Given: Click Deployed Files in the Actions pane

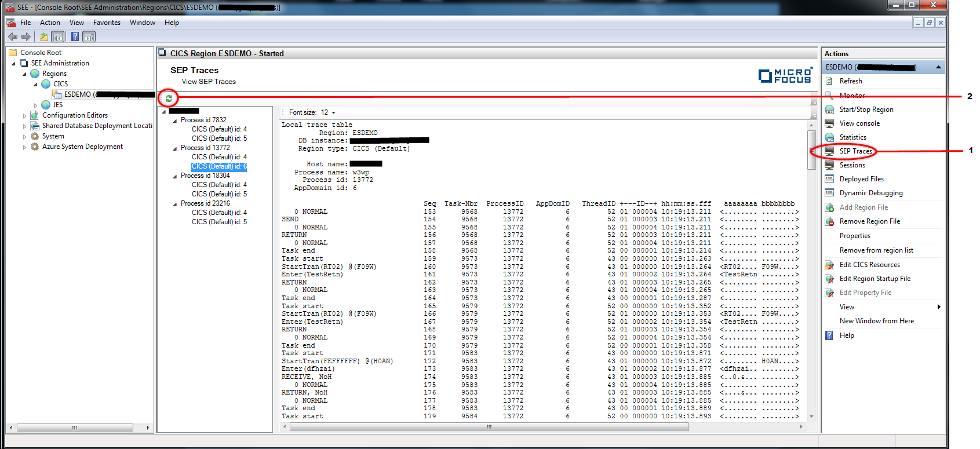Looking at the screenshot, I should (x=861, y=179).
